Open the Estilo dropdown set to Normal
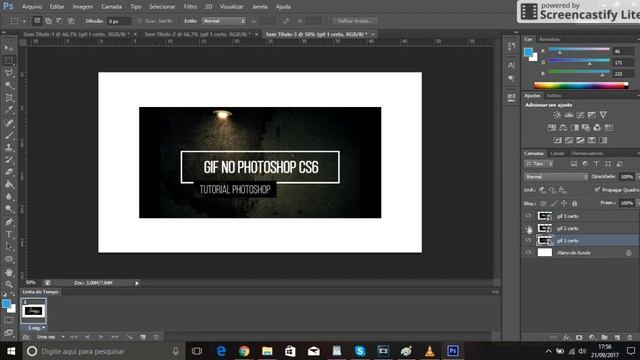Screen dimensions: 640x360 [224, 21]
